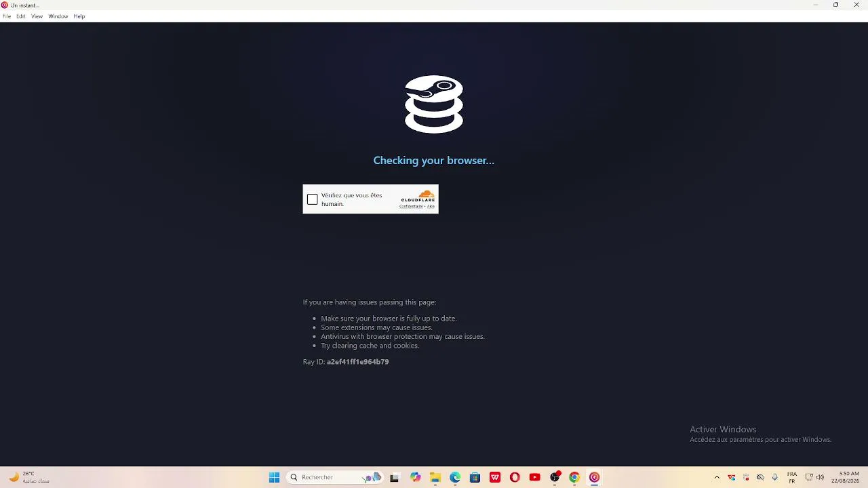Click 'Antivirus with browser protection may cause issues.'
Viewport: 868px width, 488px height.
[403, 336]
